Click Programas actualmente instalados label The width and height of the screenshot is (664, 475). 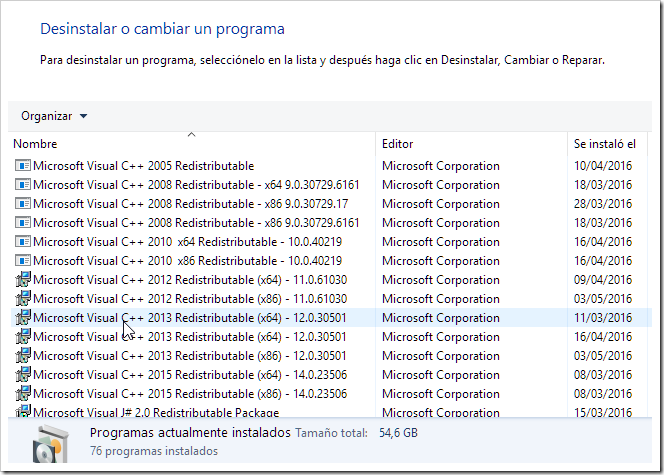tap(190, 433)
